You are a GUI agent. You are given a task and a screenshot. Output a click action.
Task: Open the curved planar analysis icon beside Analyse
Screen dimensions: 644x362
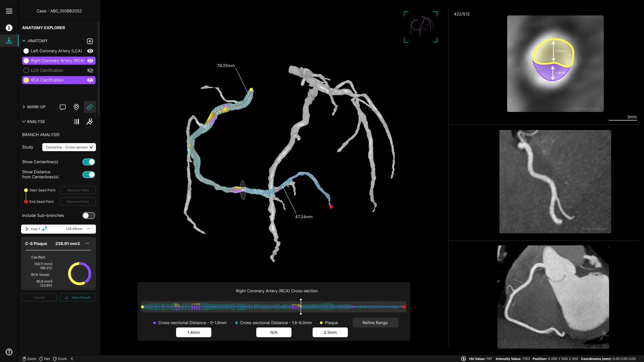pos(90,122)
